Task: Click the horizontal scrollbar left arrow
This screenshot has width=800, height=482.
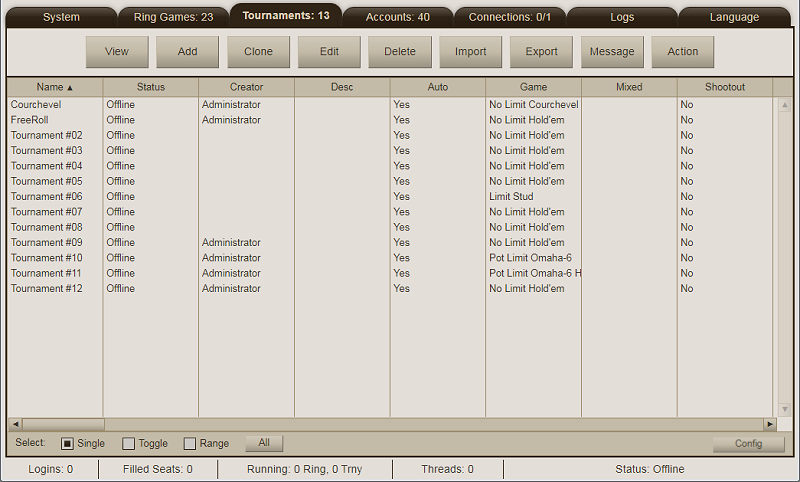Action: [x=14, y=424]
